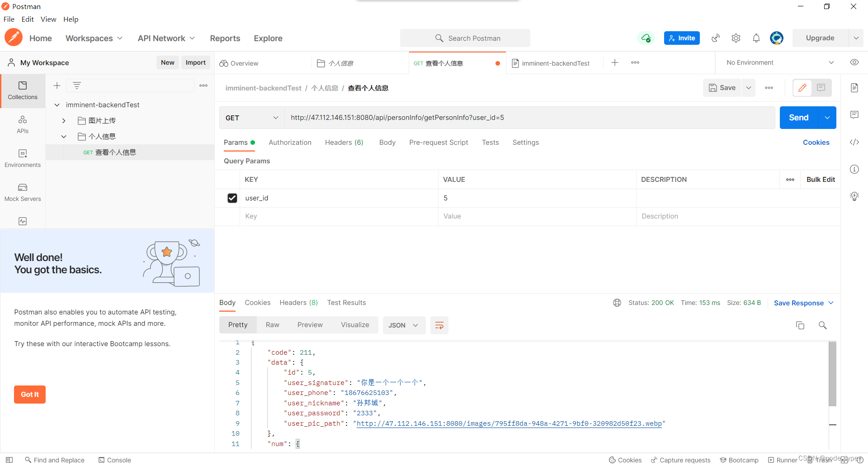Copy the response body to clipboard

point(800,325)
